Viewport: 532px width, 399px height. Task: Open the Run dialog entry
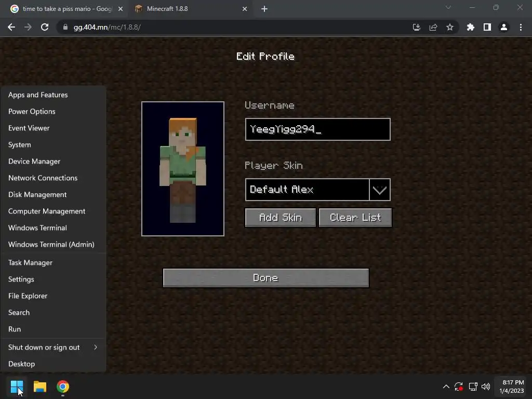pyautogui.click(x=54, y=329)
